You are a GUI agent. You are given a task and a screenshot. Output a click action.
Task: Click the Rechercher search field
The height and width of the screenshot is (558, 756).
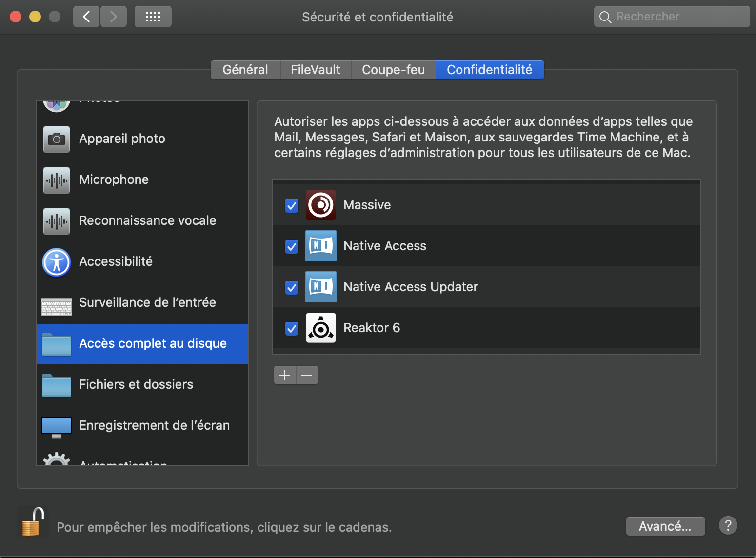tap(672, 17)
